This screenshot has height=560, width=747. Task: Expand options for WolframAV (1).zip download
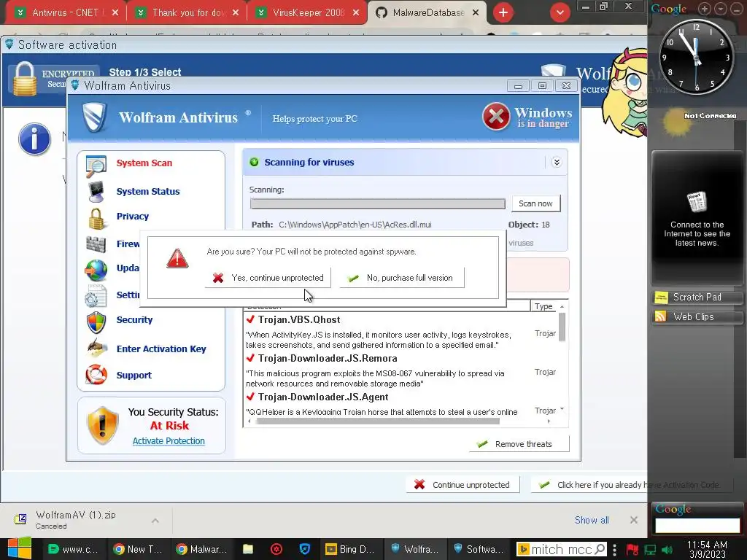tap(155, 521)
